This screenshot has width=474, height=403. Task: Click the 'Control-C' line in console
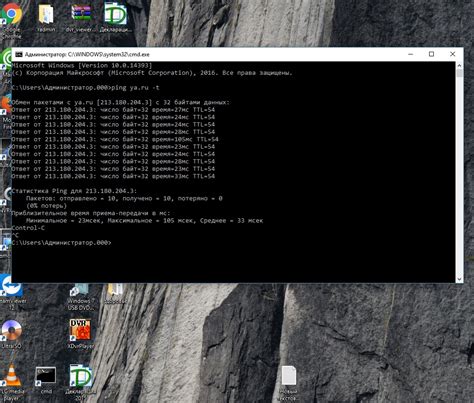(x=28, y=228)
